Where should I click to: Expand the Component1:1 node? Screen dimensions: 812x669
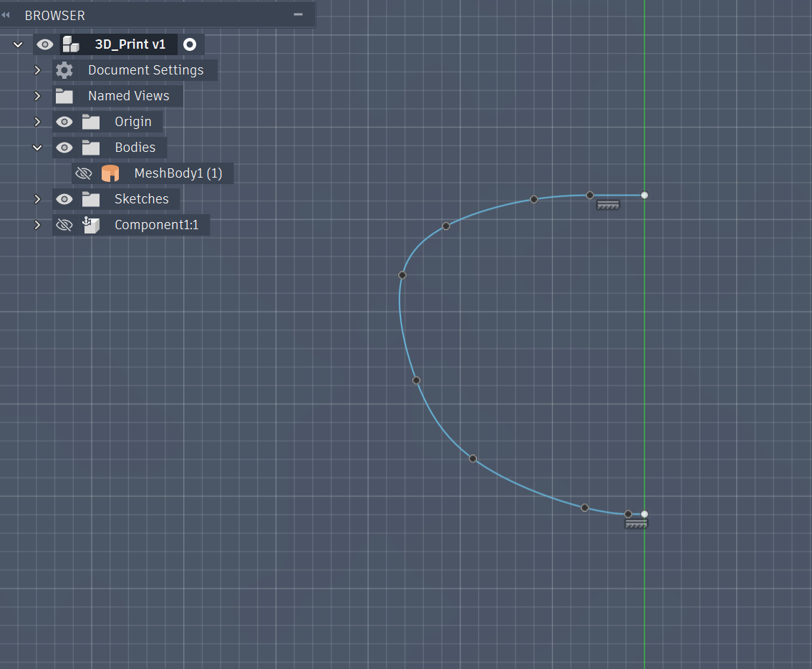(37, 225)
